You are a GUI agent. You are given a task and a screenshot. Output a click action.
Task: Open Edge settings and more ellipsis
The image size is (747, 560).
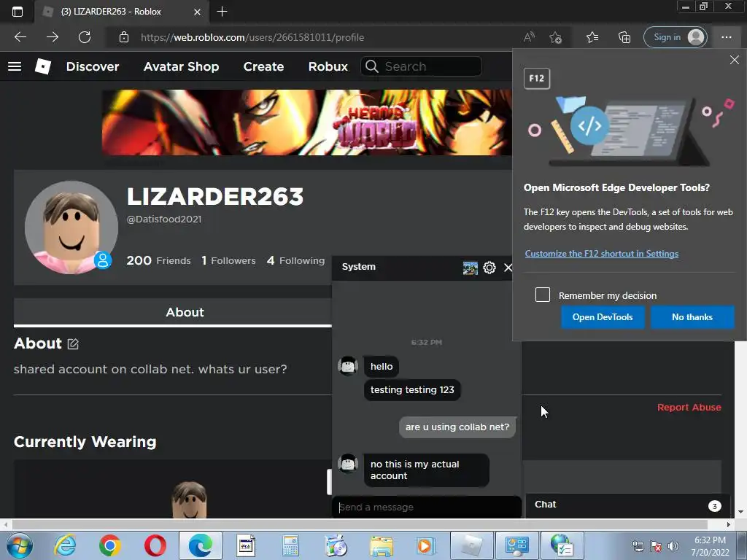pyautogui.click(x=726, y=37)
